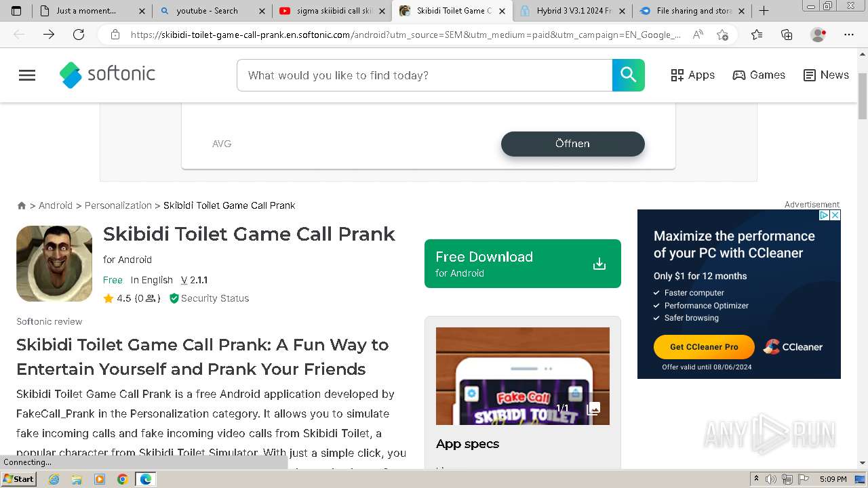Open the fake call screenshot thumbnail
Viewport: 868px width, 488px height.
pyautogui.click(x=523, y=376)
